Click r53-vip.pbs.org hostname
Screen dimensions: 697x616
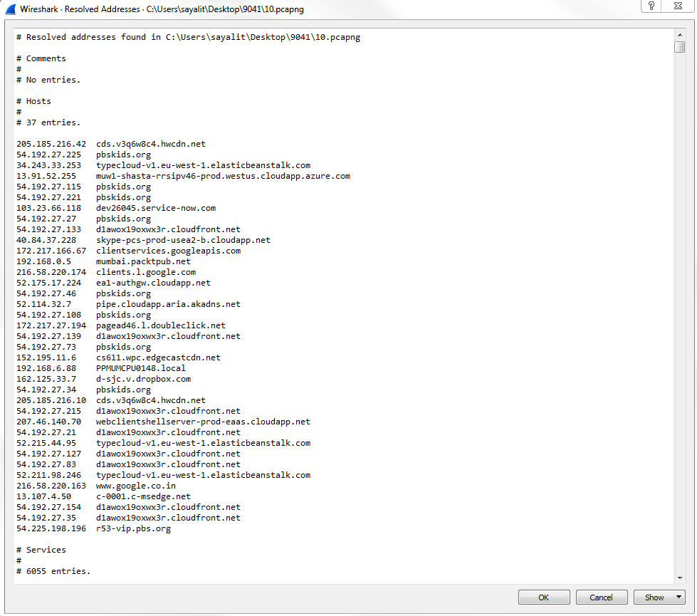[133, 528]
